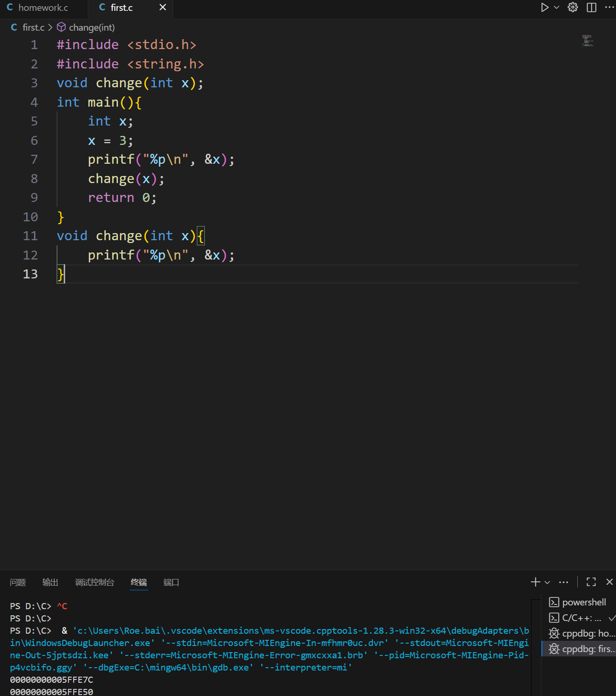Create a new terminal with plus icon

tap(535, 582)
